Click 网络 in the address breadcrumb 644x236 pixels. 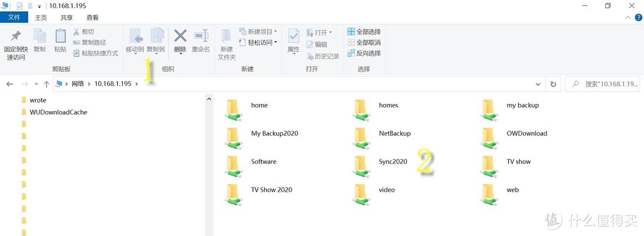[x=78, y=84]
